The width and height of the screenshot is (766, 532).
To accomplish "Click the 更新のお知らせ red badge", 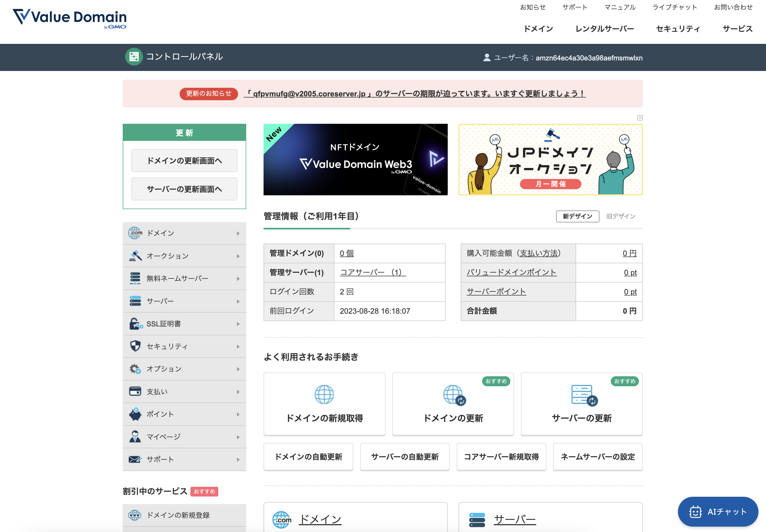I will coord(209,94).
